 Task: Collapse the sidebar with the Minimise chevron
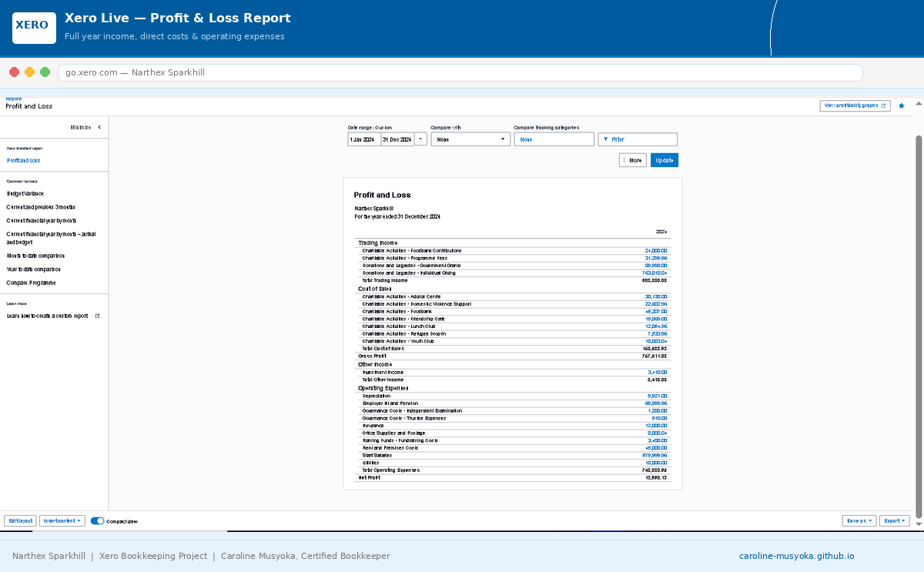coord(99,127)
